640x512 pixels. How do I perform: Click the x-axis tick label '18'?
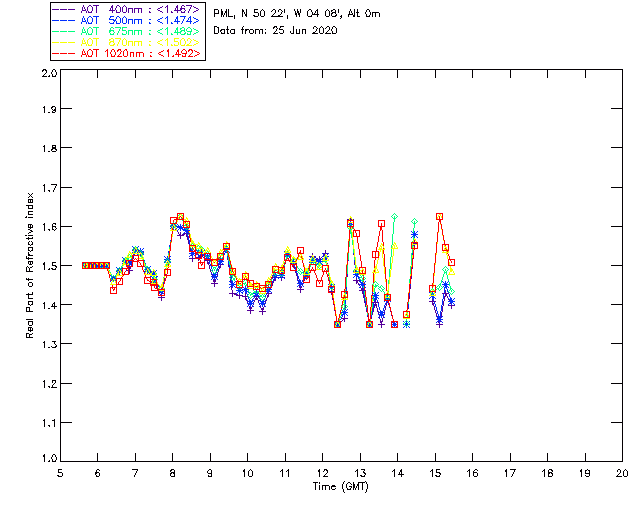(x=547, y=473)
